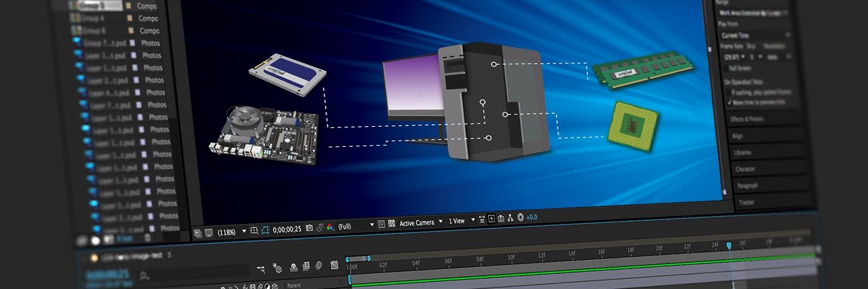Enable Motion Blur switch in timeline
Image resolution: width=868 pixels, height=289 pixels.
pyautogui.click(x=319, y=265)
